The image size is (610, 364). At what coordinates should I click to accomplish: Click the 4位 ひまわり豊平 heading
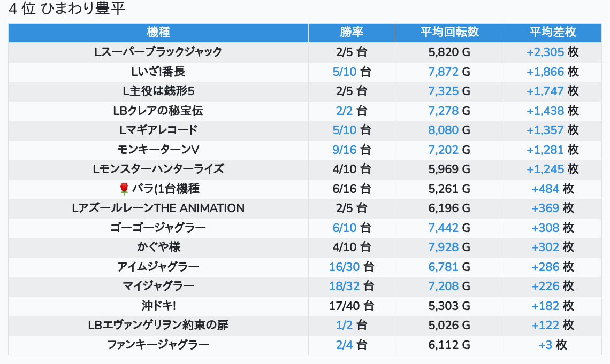tap(67, 9)
